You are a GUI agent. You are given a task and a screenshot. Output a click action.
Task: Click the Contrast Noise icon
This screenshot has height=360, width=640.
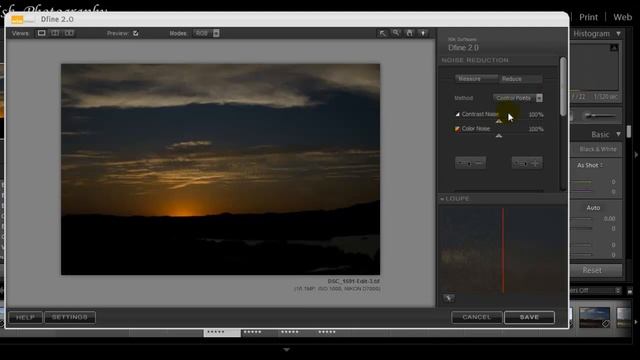pyautogui.click(x=457, y=114)
